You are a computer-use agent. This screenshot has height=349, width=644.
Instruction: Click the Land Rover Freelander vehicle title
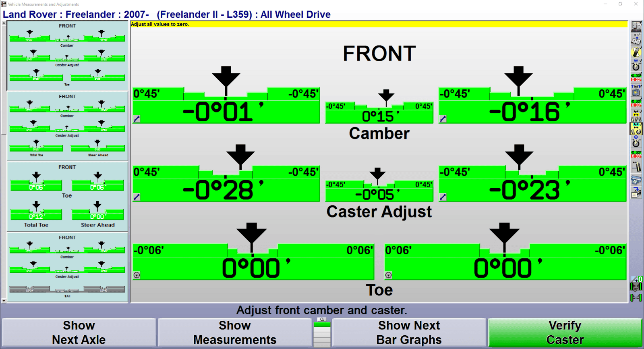coord(167,15)
